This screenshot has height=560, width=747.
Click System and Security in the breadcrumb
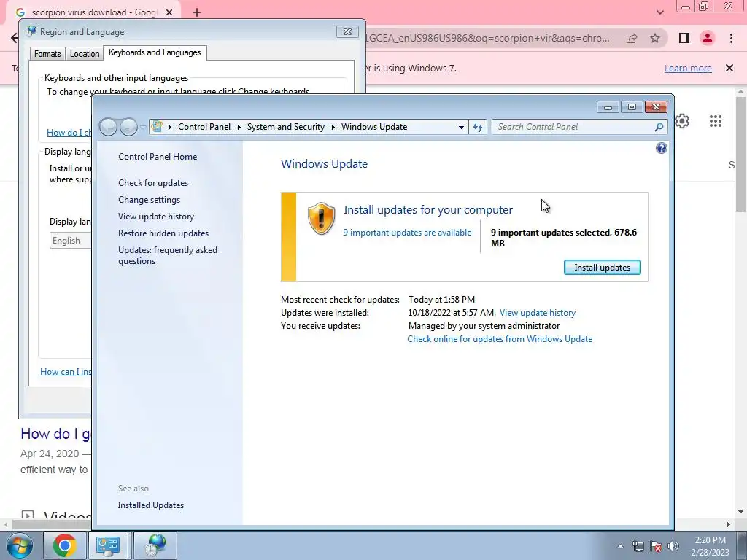(x=285, y=127)
